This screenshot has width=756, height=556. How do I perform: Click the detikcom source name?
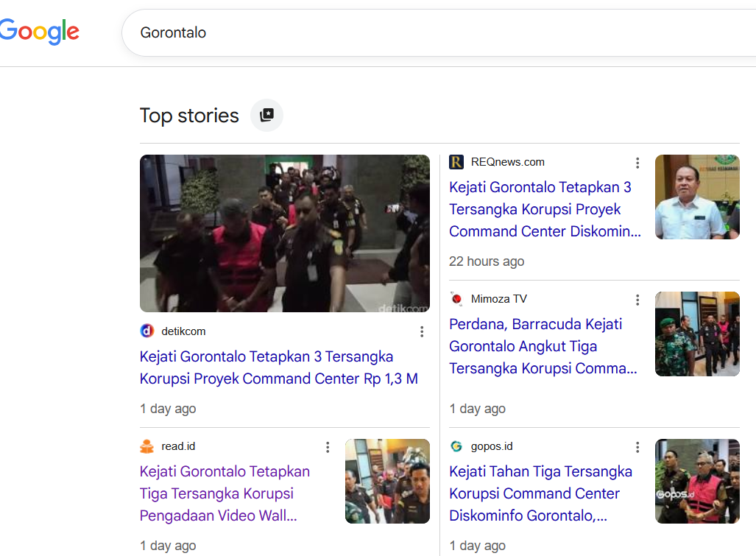[183, 331]
